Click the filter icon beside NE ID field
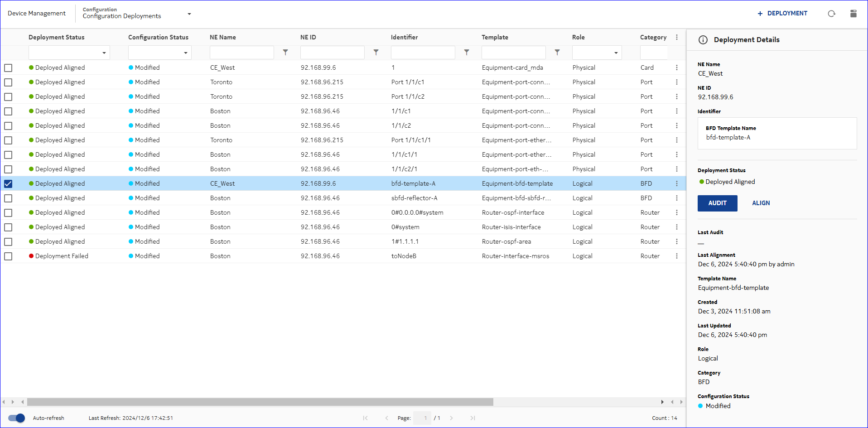 [x=376, y=53]
